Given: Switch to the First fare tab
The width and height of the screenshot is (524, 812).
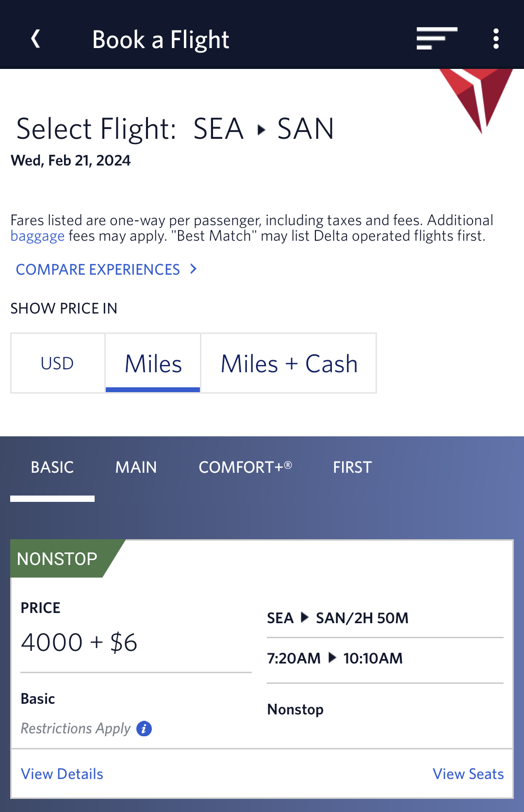Looking at the screenshot, I should pyautogui.click(x=352, y=467).
